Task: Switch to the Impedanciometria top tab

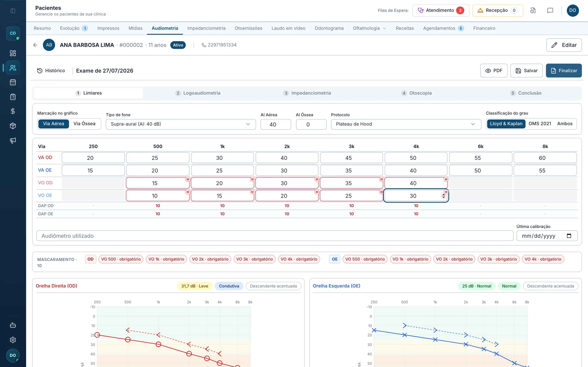Action: coord(206,28)
